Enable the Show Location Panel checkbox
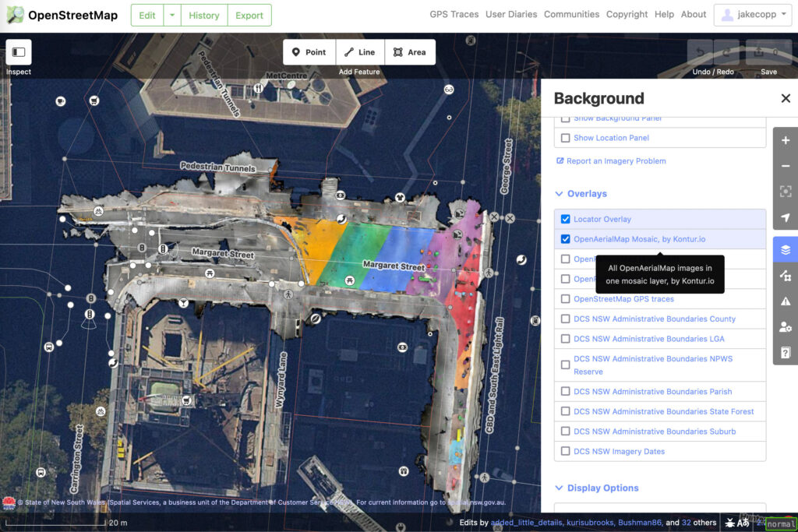Screen dimensions: 798x532 565,138
